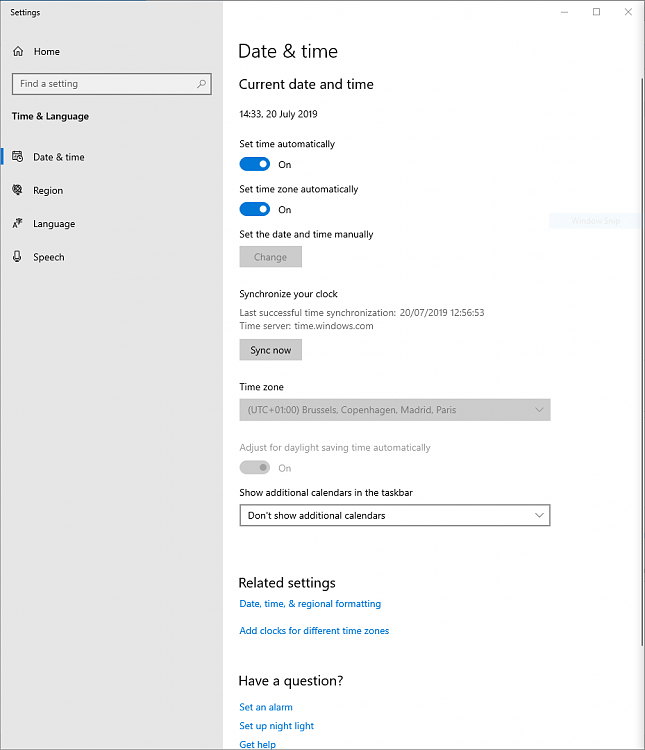Click the Change button for manual date
645x750 pixels.
pos(270,257)
